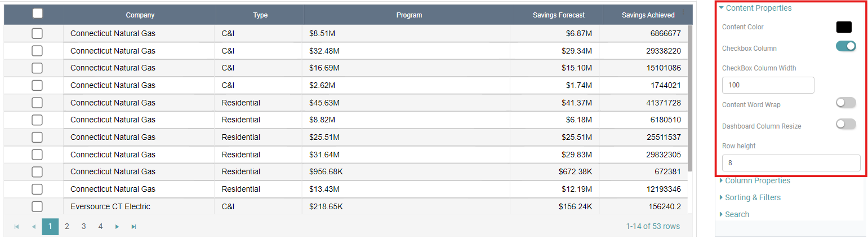Open page 4 of the table
The width and height of the screenshot is (868, 238).
[x=100, y=227]
